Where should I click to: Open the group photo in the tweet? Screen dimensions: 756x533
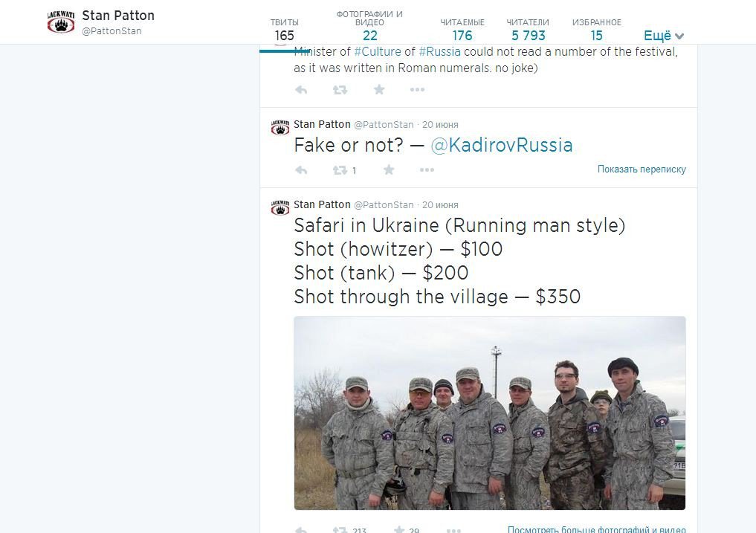click(x=489, y=413)
